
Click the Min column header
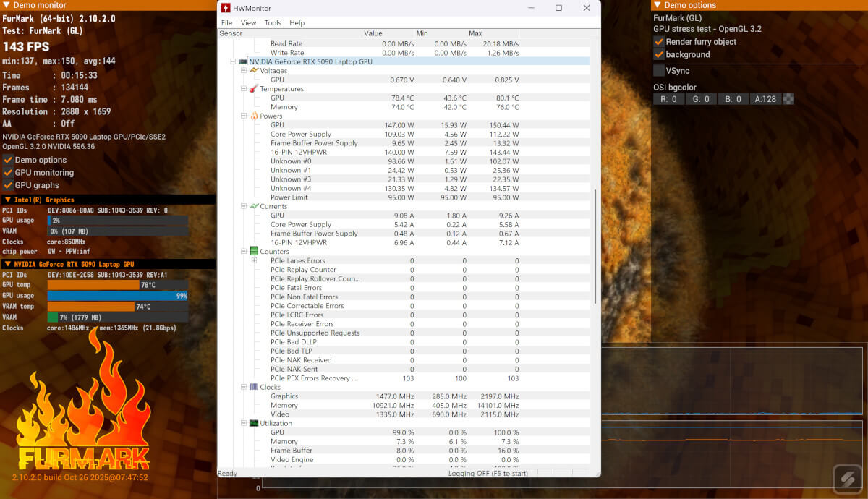(x=441, y=33)
